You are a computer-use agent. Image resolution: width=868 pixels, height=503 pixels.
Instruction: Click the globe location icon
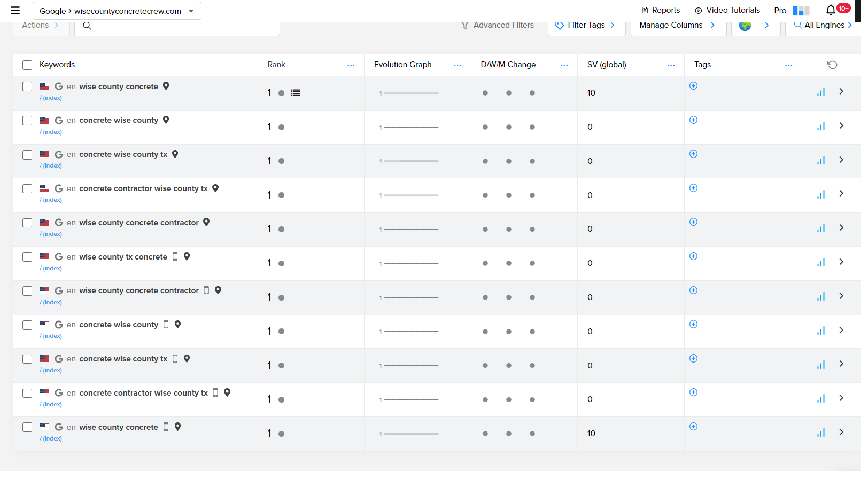point(745,26)
